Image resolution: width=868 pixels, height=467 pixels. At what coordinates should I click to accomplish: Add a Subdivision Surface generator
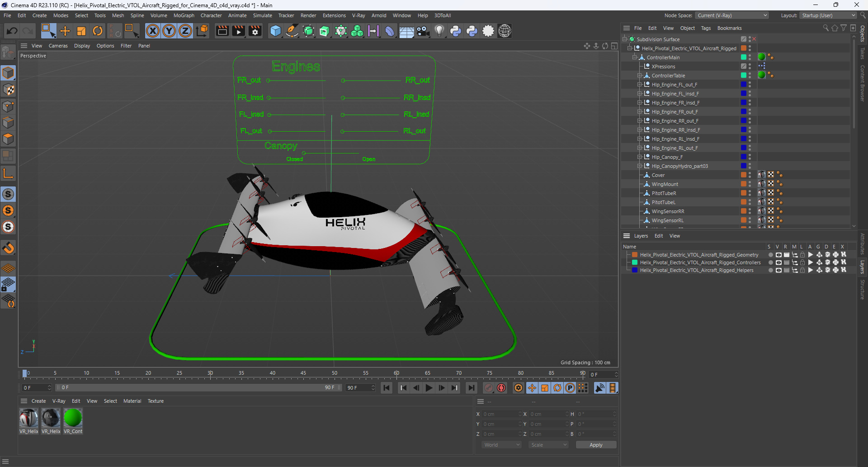[308, 31]
